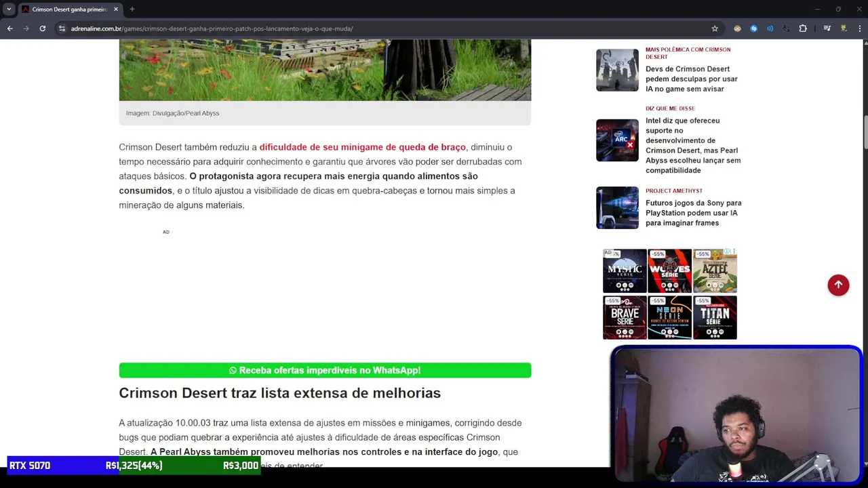The image size is (868, 488).
Task: Click the 'PROJECT AMETHYST' tag
Action: click(x=674, y=191)
